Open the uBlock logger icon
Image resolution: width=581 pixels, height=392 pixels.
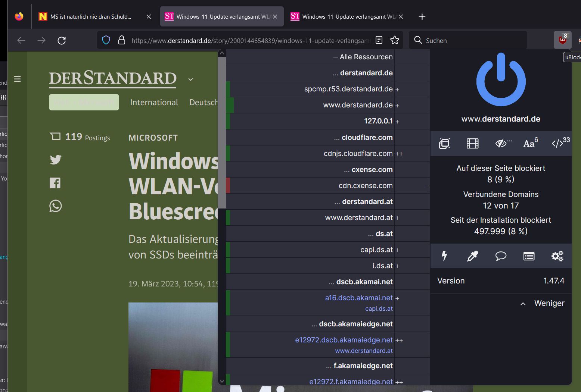(529, 256)
